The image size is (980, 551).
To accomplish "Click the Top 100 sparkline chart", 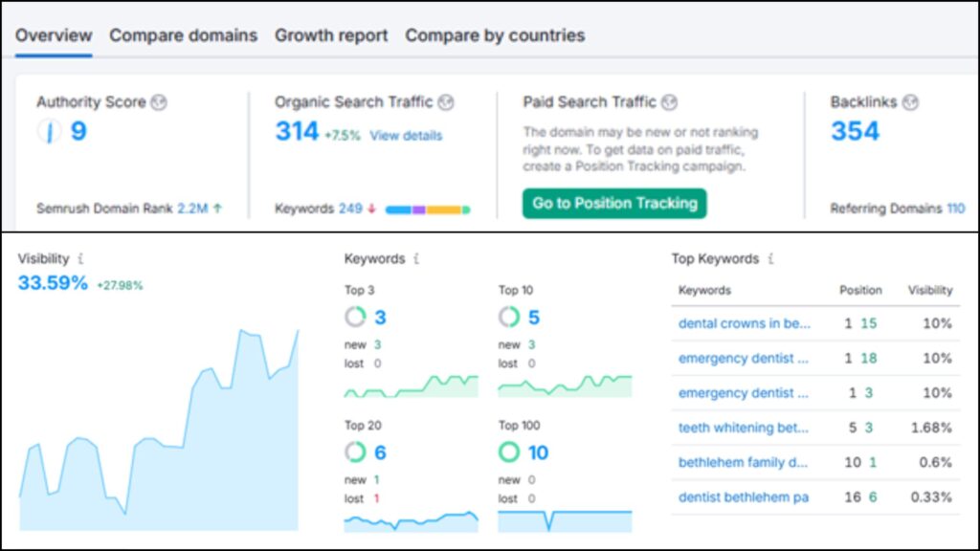I will coord(565,521).
